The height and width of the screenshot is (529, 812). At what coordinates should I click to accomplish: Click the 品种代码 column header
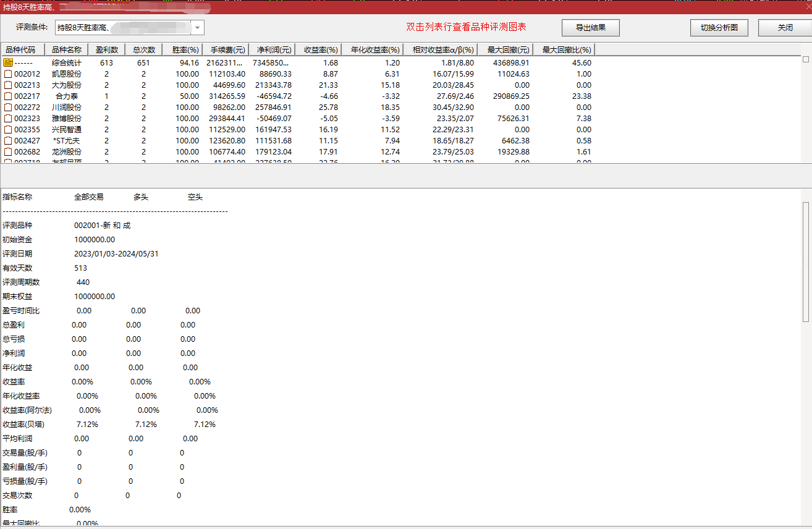(20, 49)
